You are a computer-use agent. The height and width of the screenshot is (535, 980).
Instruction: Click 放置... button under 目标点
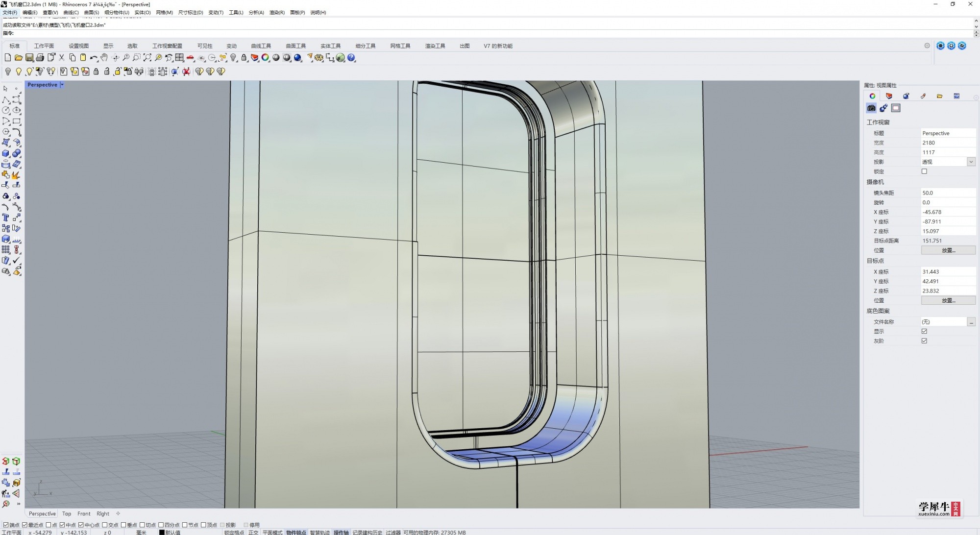(948, 301)
